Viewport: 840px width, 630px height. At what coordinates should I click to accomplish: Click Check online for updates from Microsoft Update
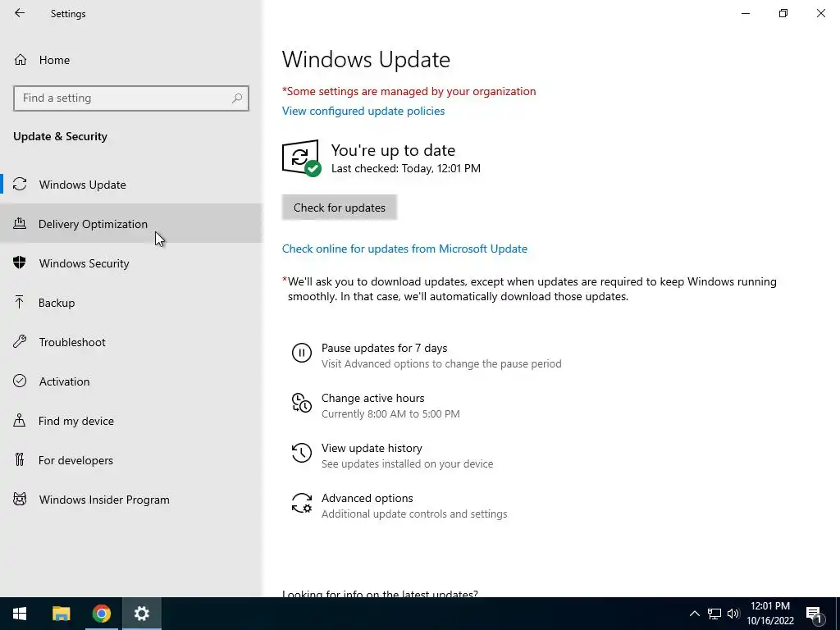point(404,249)
